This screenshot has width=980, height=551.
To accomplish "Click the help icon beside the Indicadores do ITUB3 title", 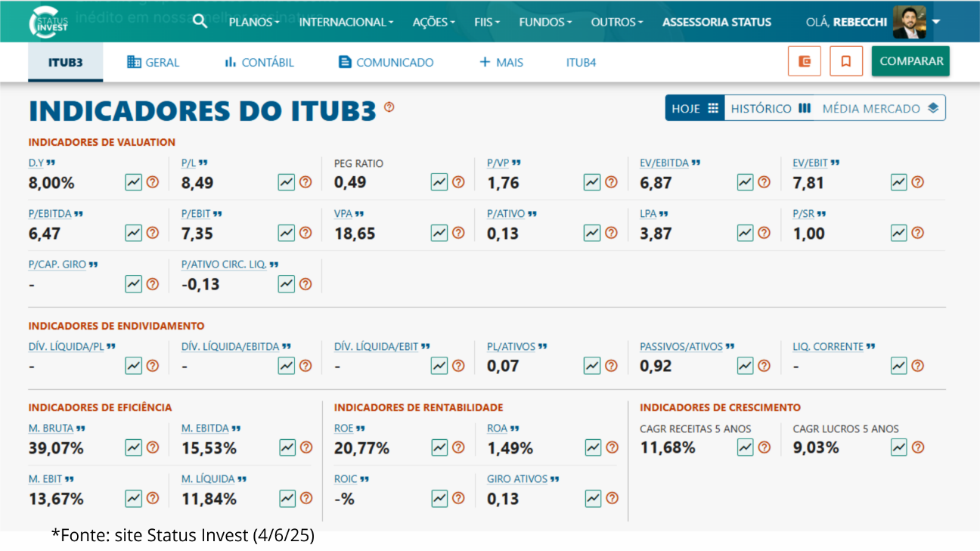I will tap(389, 107).
